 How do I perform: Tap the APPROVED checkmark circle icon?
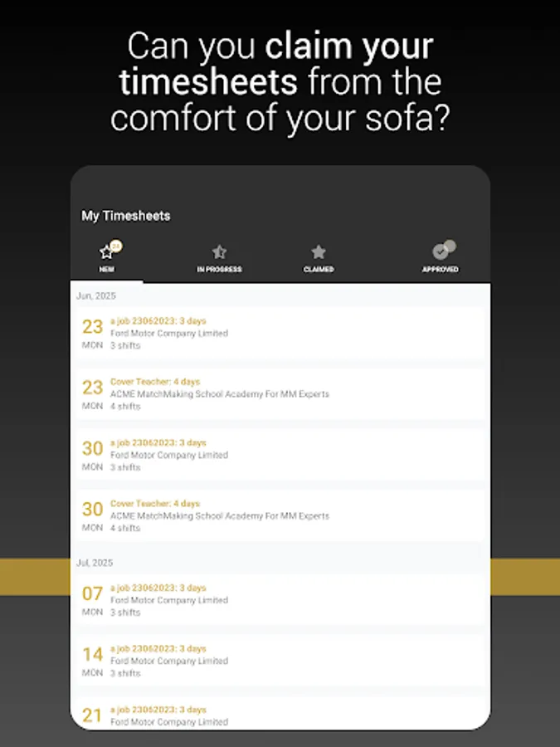(441, 250)
